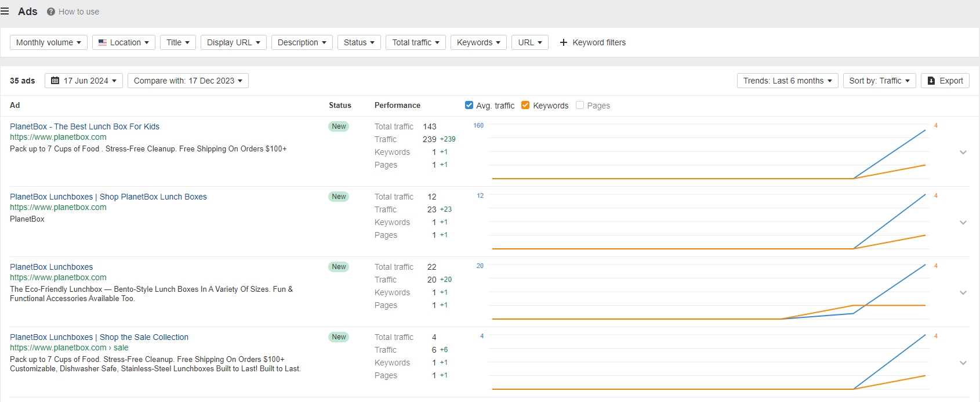Click the Total traffic value 22
The width and height of the screenshot is (980, 402).
[x=432, y=267]
